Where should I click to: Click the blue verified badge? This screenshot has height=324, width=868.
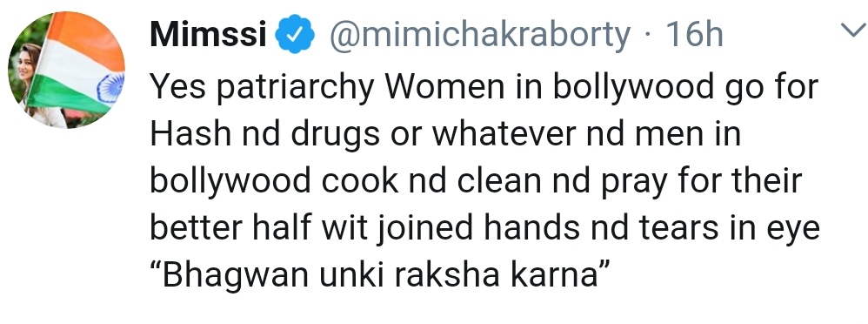[x=295, y=34]
